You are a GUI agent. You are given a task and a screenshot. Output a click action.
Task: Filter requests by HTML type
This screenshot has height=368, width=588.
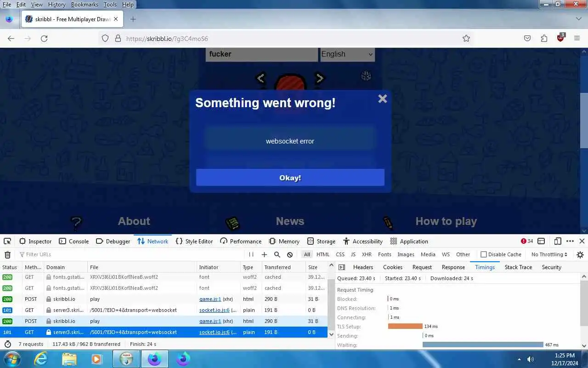pos(323,254)
